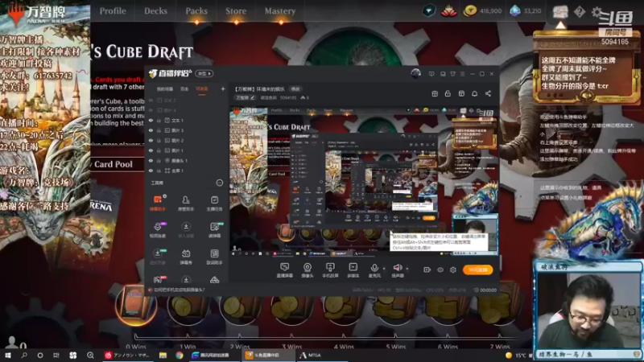
Task: Open the hamburger menu in companion title bar
Action: [x=462, y=74]
